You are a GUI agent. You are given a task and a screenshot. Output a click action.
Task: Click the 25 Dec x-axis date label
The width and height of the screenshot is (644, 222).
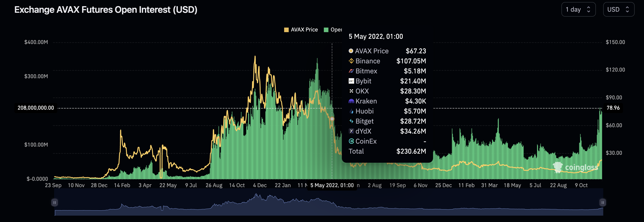(444, 185)
